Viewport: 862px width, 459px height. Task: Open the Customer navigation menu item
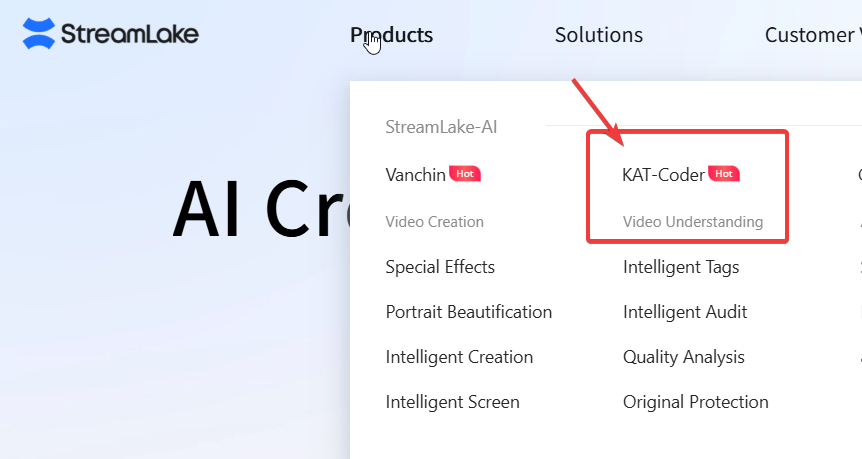812,35
